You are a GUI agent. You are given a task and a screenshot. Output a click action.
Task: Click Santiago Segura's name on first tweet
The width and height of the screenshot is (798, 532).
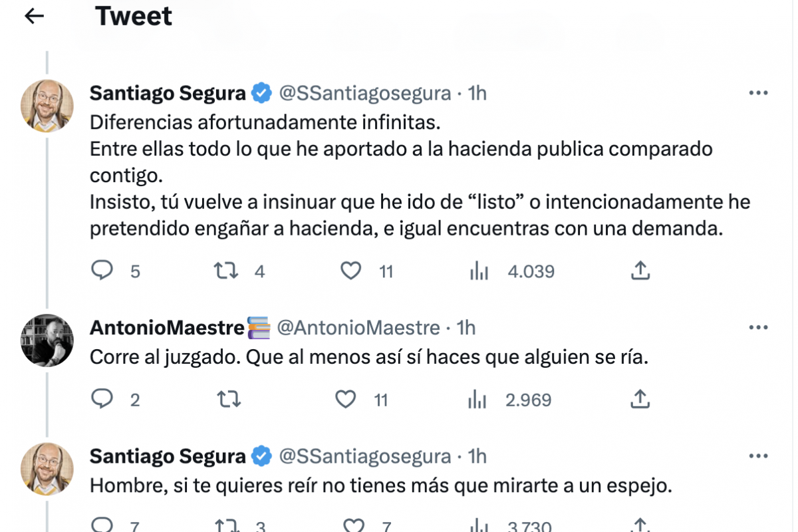pos(168,93)
